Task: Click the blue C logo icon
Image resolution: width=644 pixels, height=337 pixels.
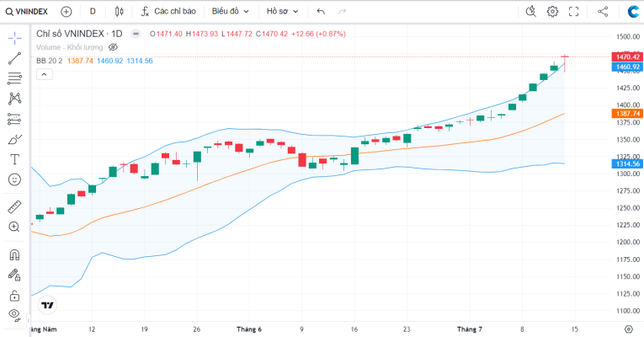Action: coord(634,12)
